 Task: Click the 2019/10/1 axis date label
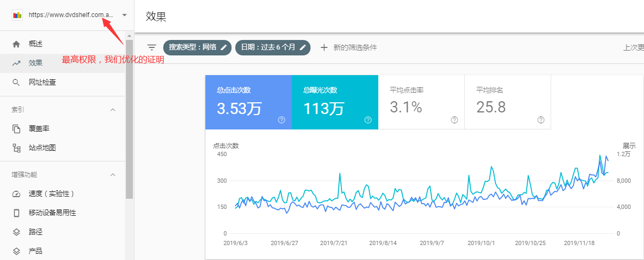click(481, 243)
